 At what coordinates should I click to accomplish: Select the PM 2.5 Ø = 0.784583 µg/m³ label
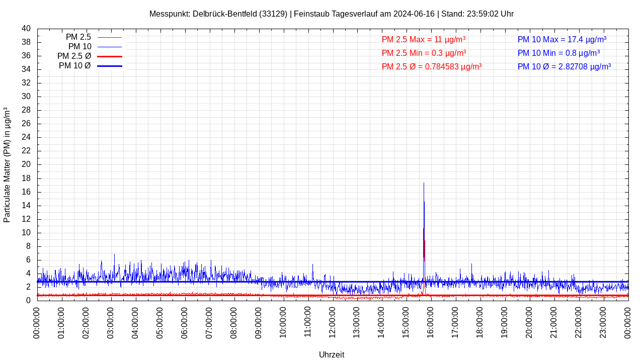click(x=431, y=66)
